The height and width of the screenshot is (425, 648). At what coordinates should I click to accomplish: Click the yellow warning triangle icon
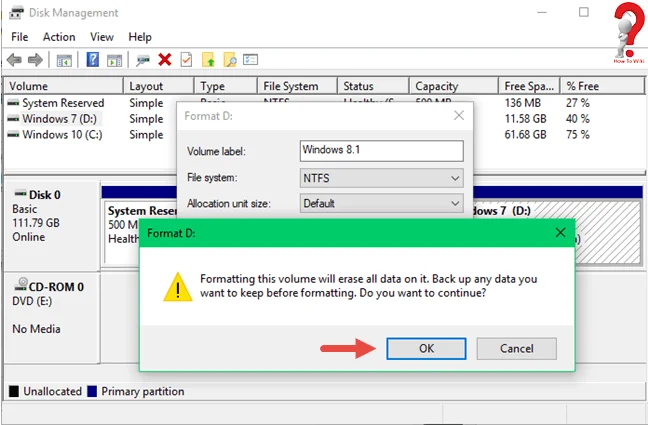coord(178,287)
